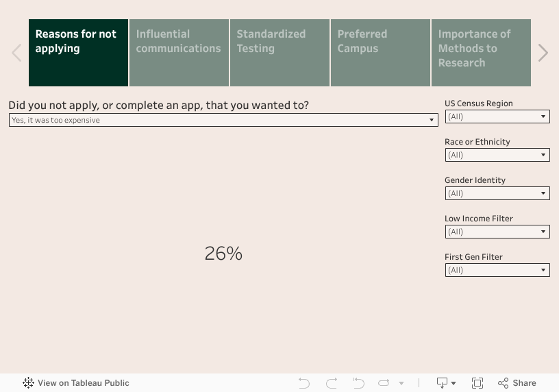Viewport: 559px width, 392px height.
Task: Expand the First Gen Filter dropdown
Action: pos(497,270)
